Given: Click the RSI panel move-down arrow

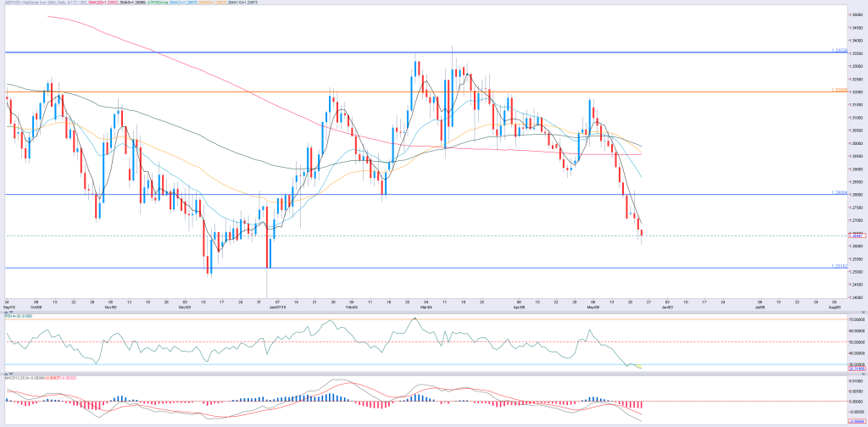Looking at the screenshot, I should (x=11, y=312).
